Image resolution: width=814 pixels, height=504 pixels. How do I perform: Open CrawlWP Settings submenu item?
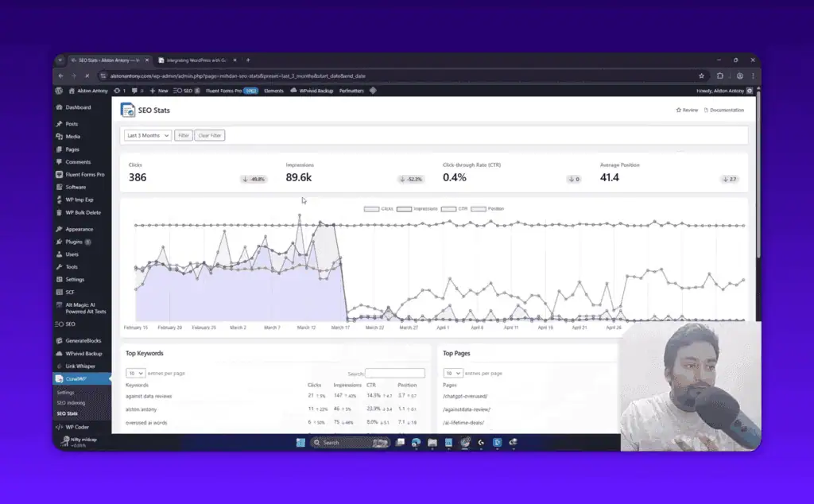[x=65, y=393]
